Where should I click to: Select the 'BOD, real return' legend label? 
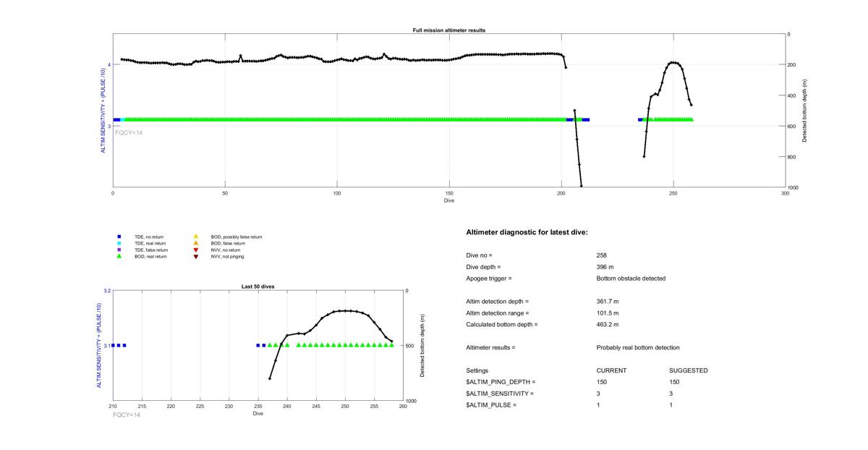point(150,256)
